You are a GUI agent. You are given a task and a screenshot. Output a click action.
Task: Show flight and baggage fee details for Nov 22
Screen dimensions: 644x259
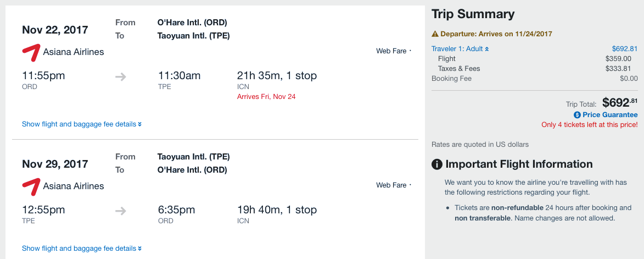[x=82, y=124]
